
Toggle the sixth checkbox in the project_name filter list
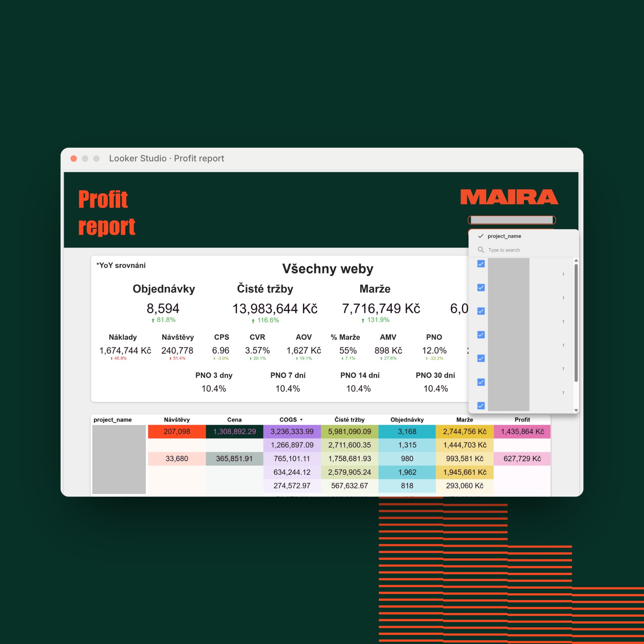481,382
